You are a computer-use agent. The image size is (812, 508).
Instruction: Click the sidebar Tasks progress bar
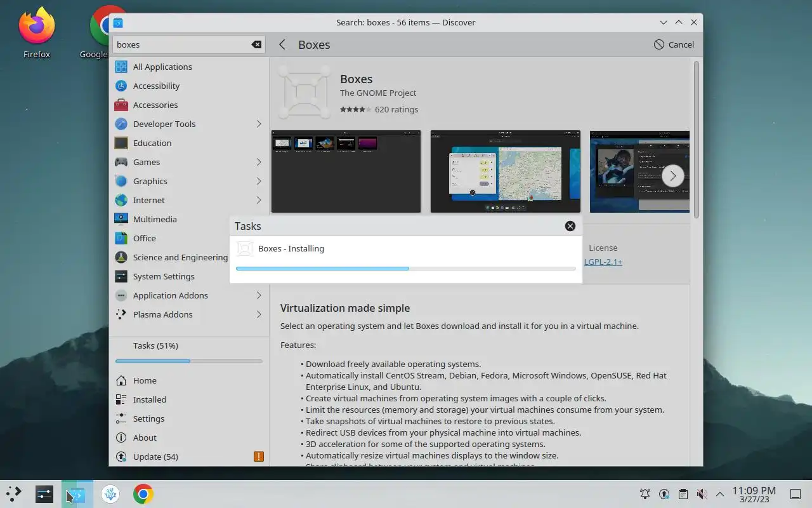pyautogui.click(x=189, y=361)
